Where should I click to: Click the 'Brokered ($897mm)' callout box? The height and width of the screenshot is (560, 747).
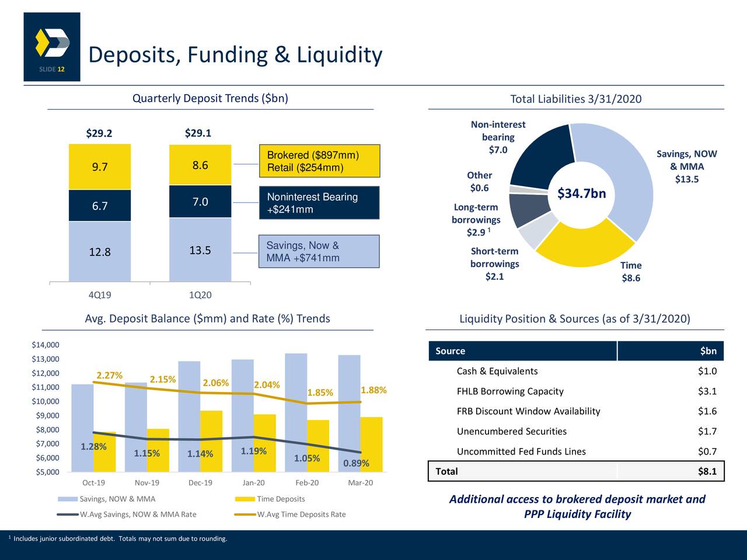[x=319, y=161]
